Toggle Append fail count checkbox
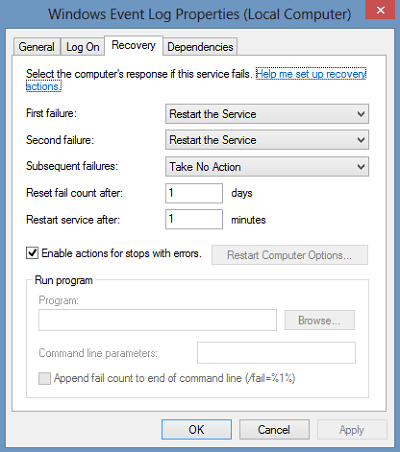This screenshot has height=452, width=400. (x=44, y=379)
